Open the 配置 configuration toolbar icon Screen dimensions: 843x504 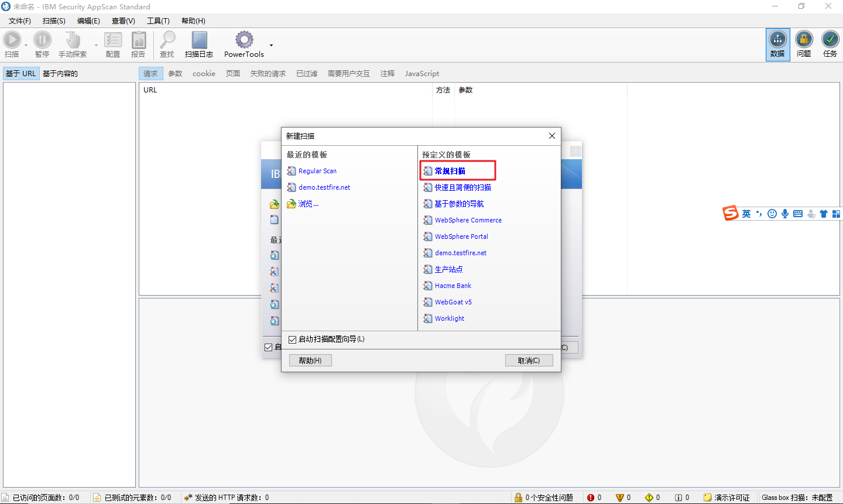113,40
